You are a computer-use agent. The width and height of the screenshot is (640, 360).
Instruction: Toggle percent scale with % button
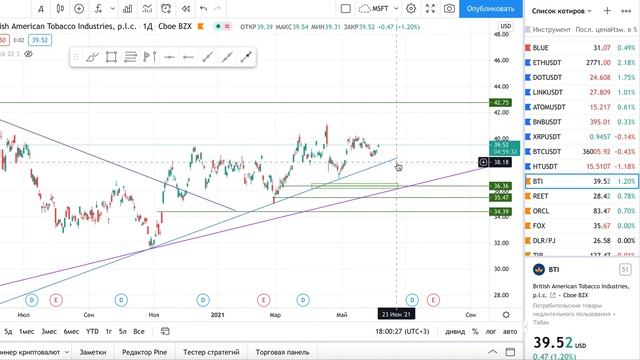pyautogui.click(x=475, y=331)
